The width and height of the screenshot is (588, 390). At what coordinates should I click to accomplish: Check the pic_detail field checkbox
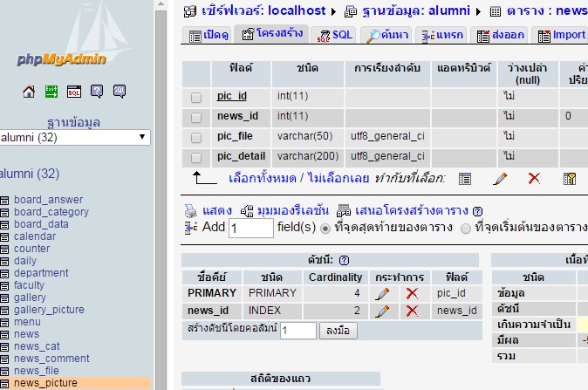coord(196,158)
